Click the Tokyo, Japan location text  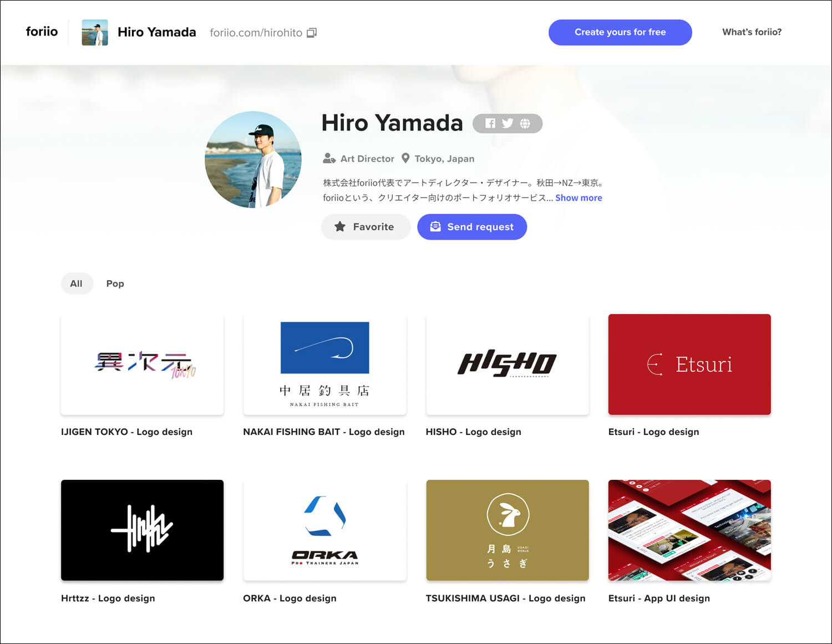(x=444, y=159)
